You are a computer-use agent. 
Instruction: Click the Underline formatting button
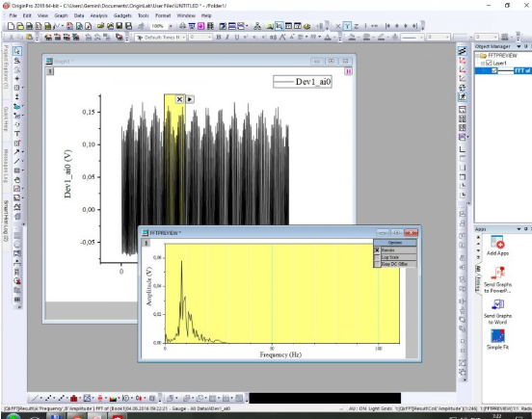(x=236, y=38)
